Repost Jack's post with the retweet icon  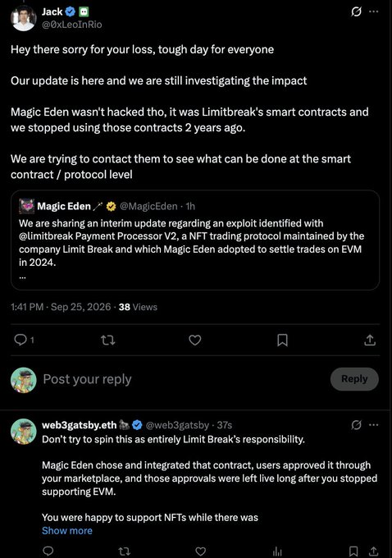click(x=107, y=341)
